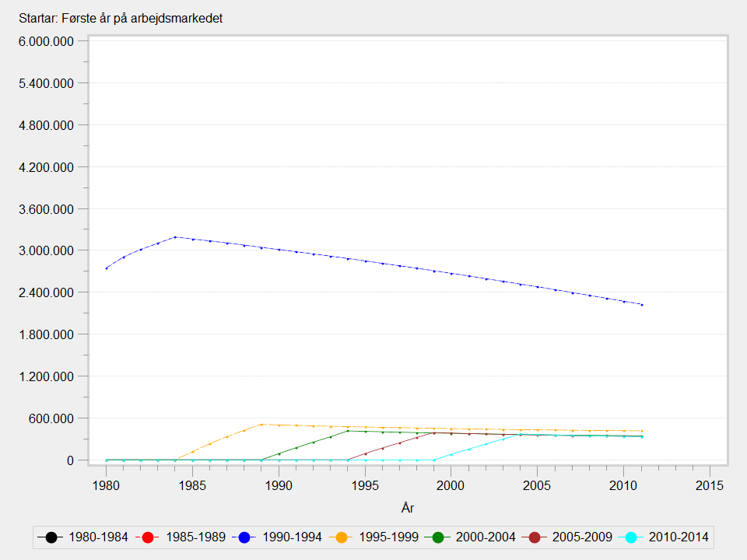The height and width of the screenshot is (560, 747).
Task: Click the blue line's peak point at 1984
Action: click(x=175, y=236)
